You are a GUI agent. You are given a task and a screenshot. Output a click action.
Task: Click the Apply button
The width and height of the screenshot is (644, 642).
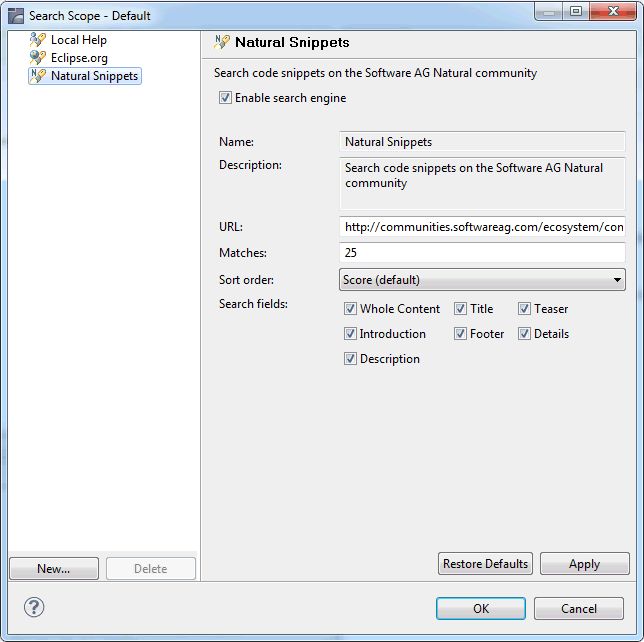pyautogui.click(x=584, y=564)
